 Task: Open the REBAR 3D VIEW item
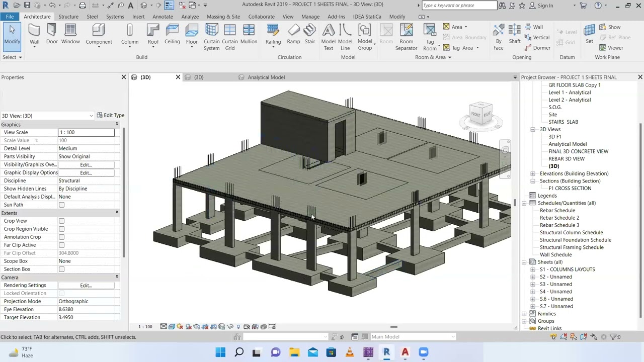[x=566, y=159]
